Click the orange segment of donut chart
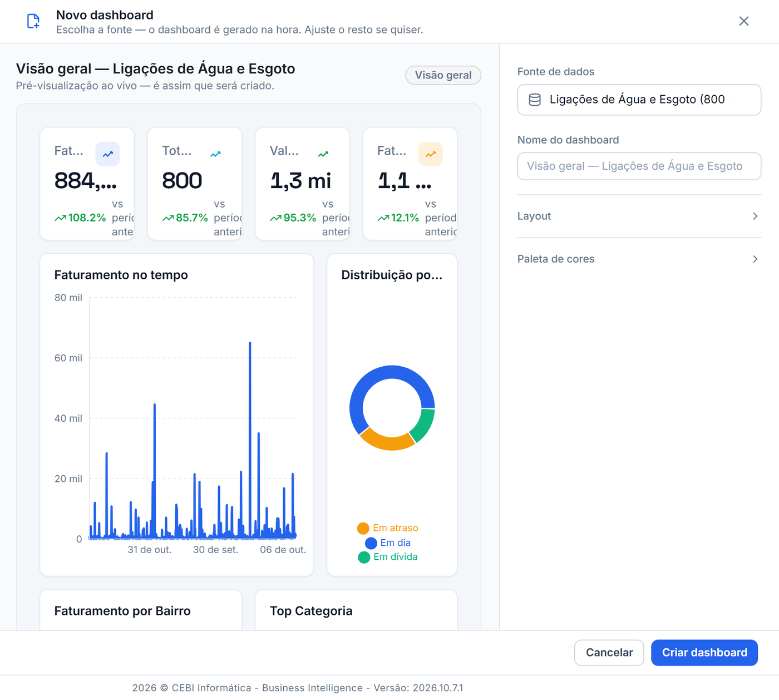779x700 pixels. tap(387, 443)
